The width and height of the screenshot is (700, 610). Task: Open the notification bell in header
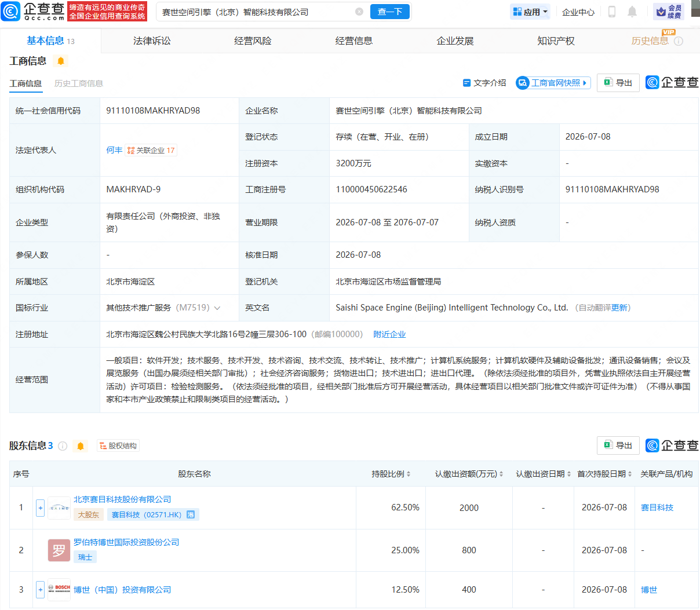click(632, 12)
